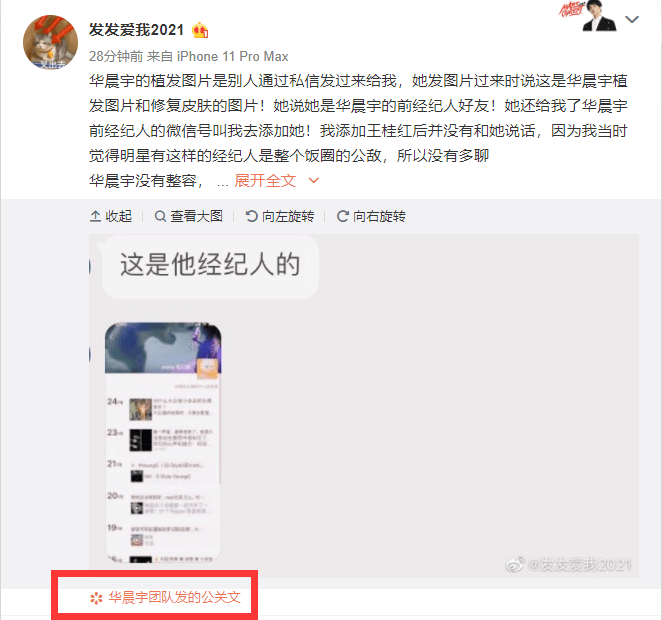
Task: Click the counterclockwise rotate icon
Action: point(252,216)
